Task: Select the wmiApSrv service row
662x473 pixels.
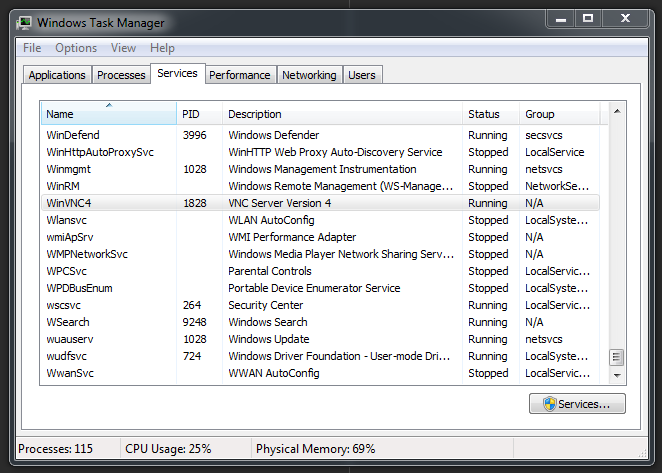Action: tap(320, 237)
